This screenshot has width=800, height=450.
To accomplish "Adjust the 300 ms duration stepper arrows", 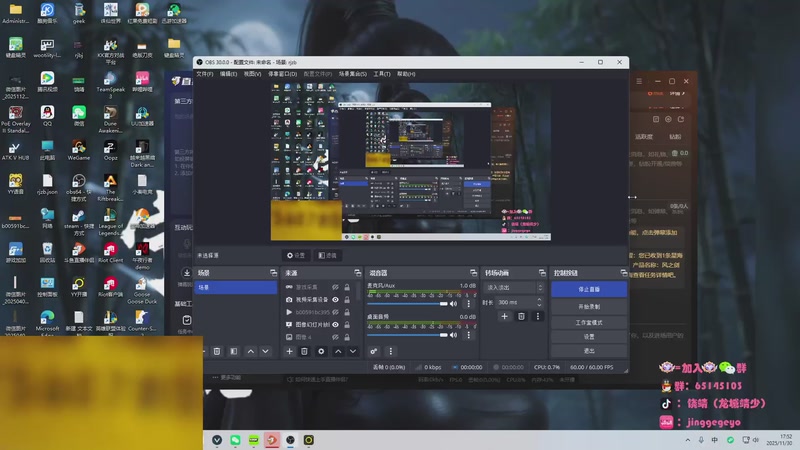I will pyautogui.click(x=539, y=303).
